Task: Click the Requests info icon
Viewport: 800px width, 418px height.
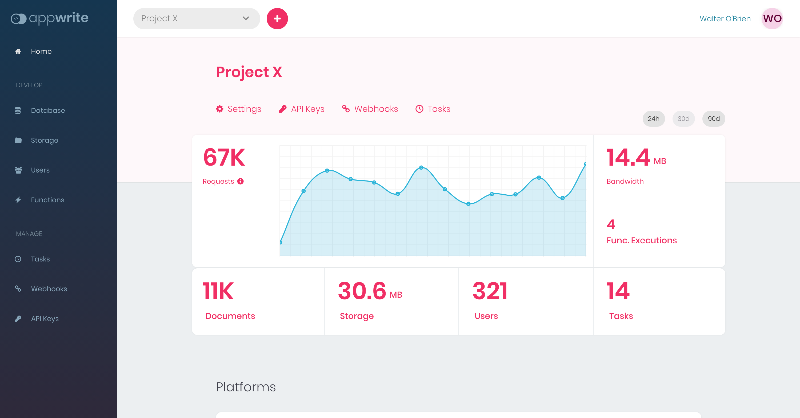Action: tap(240, 181)
